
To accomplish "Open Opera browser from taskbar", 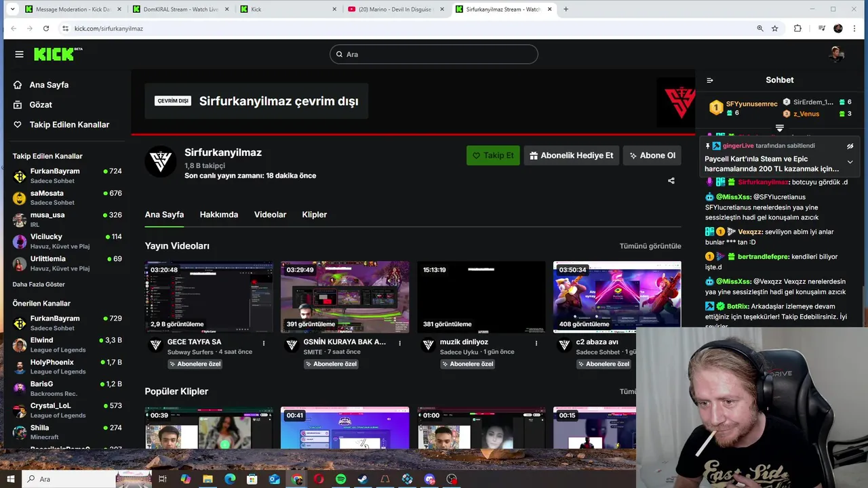I will (x=319, y=479).
